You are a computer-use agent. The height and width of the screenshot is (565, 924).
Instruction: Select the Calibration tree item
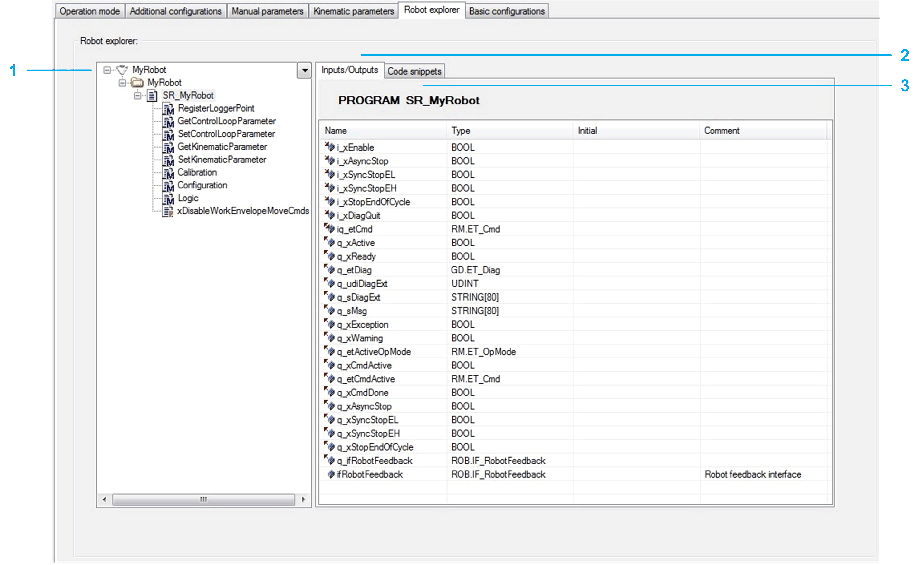coord(197,173)
